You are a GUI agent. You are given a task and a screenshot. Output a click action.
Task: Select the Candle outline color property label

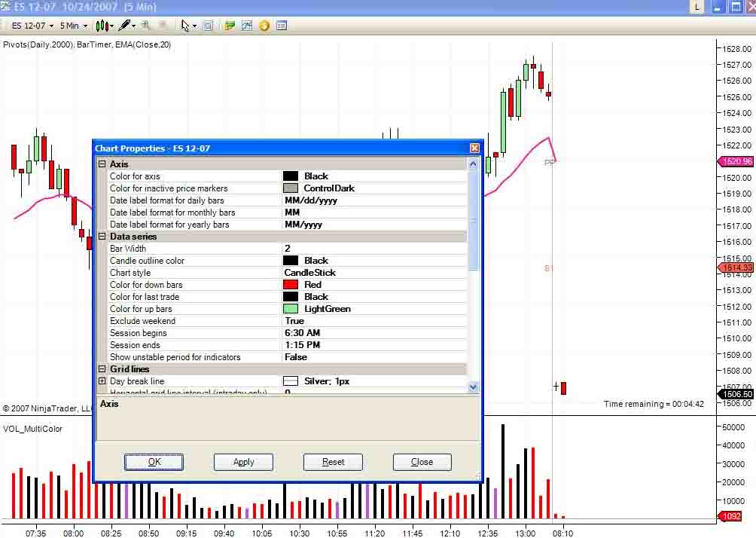click(147, 261)
